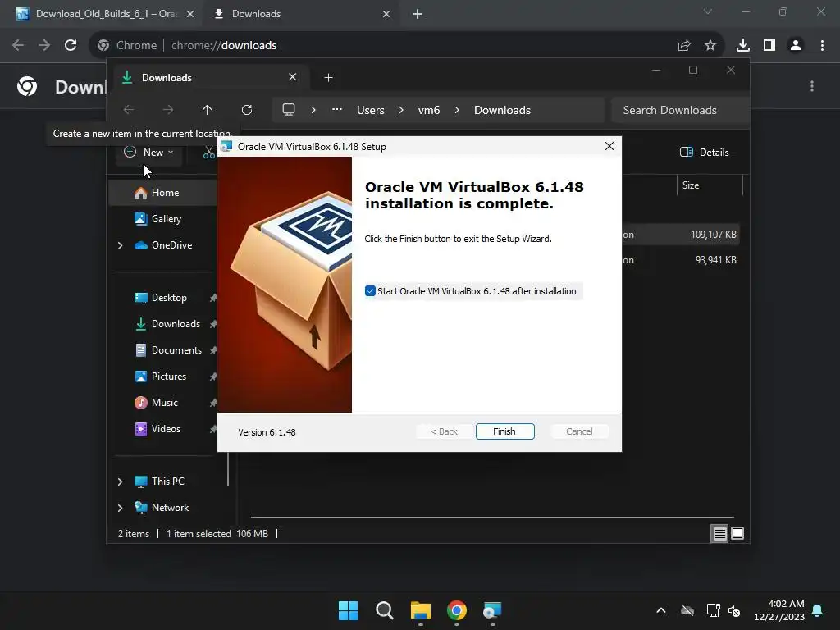This screenshot has width=840, height=630.
Task: Click the Size column header
Action: [710, 185]
